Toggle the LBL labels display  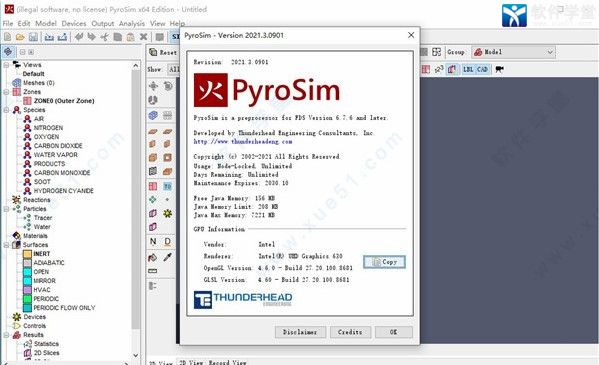point(468,69)
